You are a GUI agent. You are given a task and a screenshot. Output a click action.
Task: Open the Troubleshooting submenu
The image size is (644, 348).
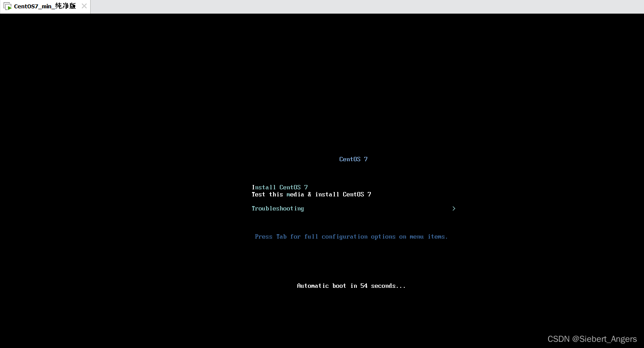(x=278, y=209)
